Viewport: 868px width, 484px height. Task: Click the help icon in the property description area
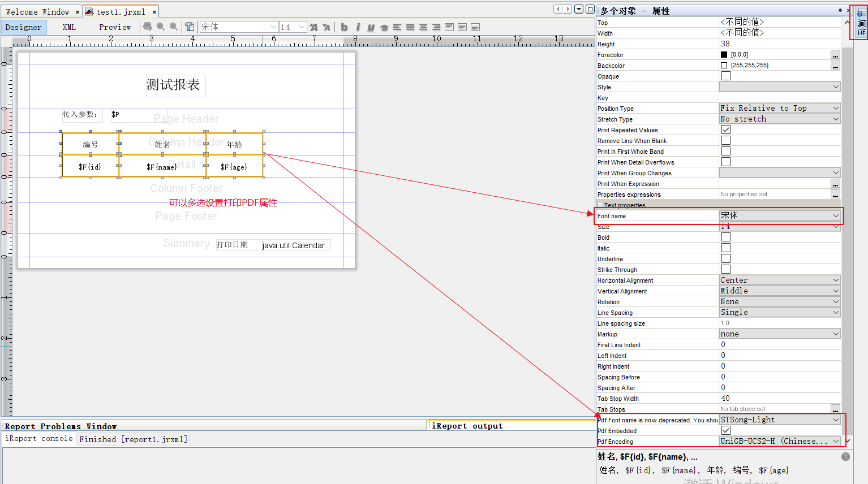[845, 456]
